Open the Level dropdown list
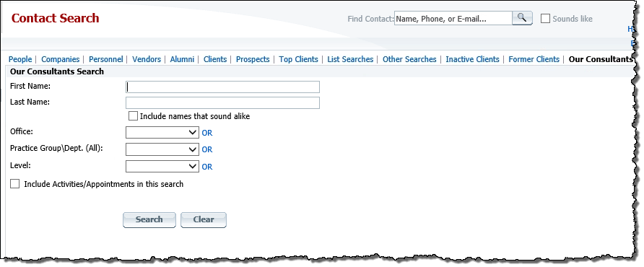The image size is (644, 267). [x=162, y=167]
